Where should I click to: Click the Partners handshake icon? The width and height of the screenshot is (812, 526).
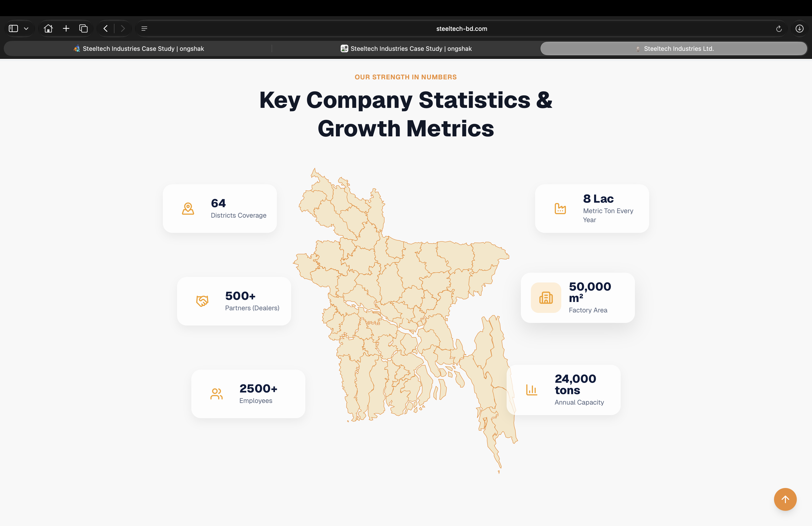click(202, 301)
